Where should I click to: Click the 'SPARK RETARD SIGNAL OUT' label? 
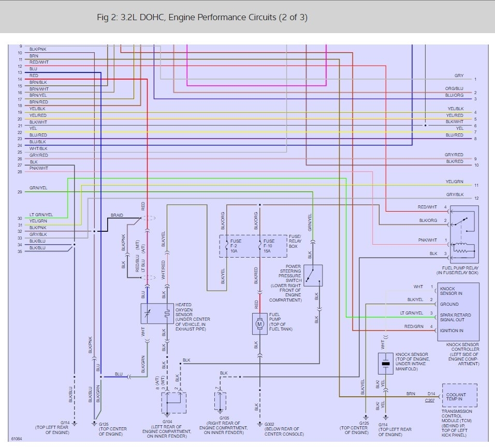455,317
